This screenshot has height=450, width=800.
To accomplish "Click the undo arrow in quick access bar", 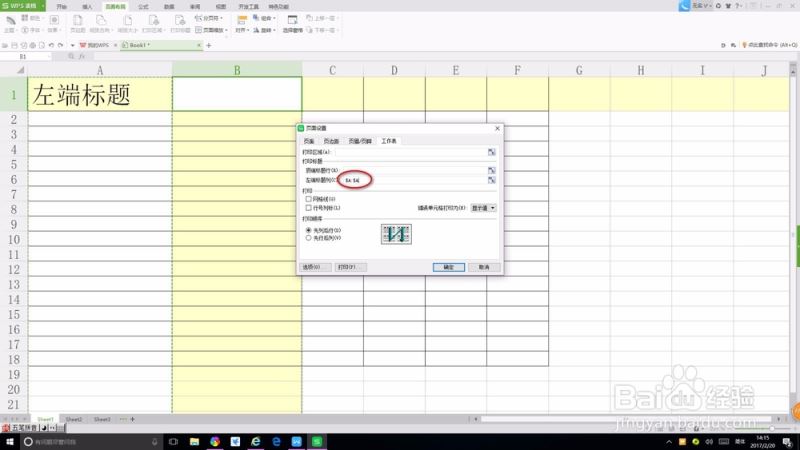I will 51,45.
